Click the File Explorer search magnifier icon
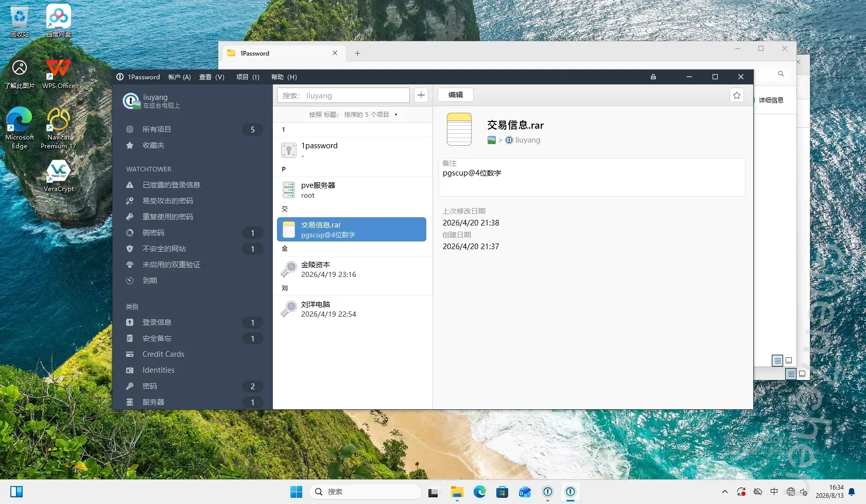 click(781, 74)
